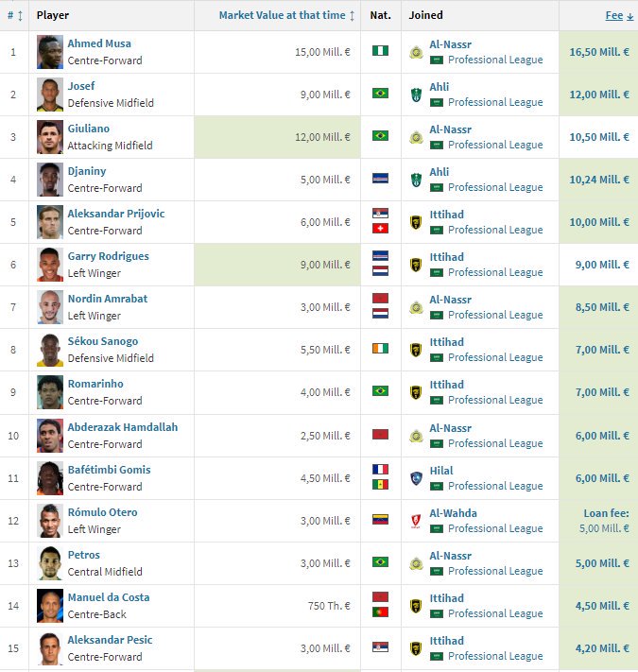Click 16,50 Mill. € fee for Ahmed Musa
This screenshot has width=638, height=672.
599,52
